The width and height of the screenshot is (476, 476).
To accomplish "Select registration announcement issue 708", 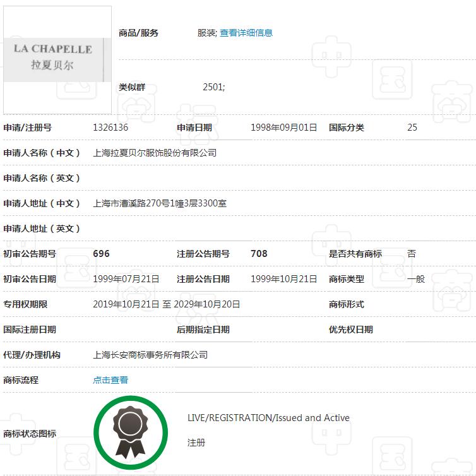I will (x=259, y=254).
